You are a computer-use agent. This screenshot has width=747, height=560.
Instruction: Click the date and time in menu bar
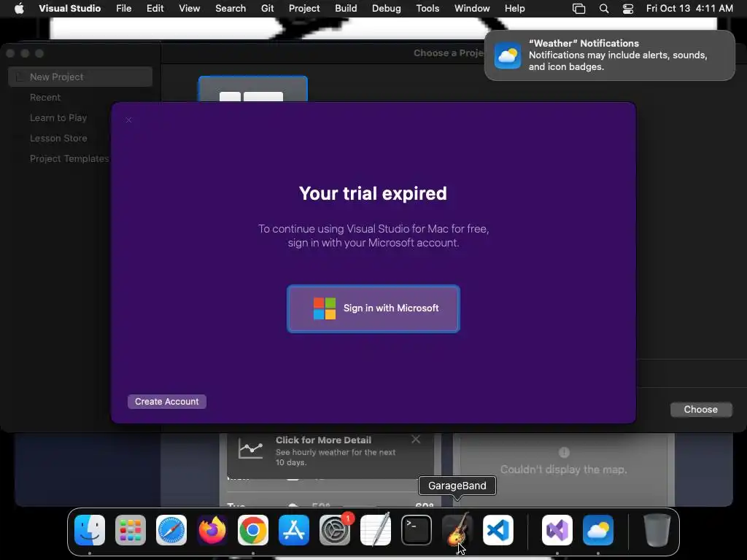689,9
